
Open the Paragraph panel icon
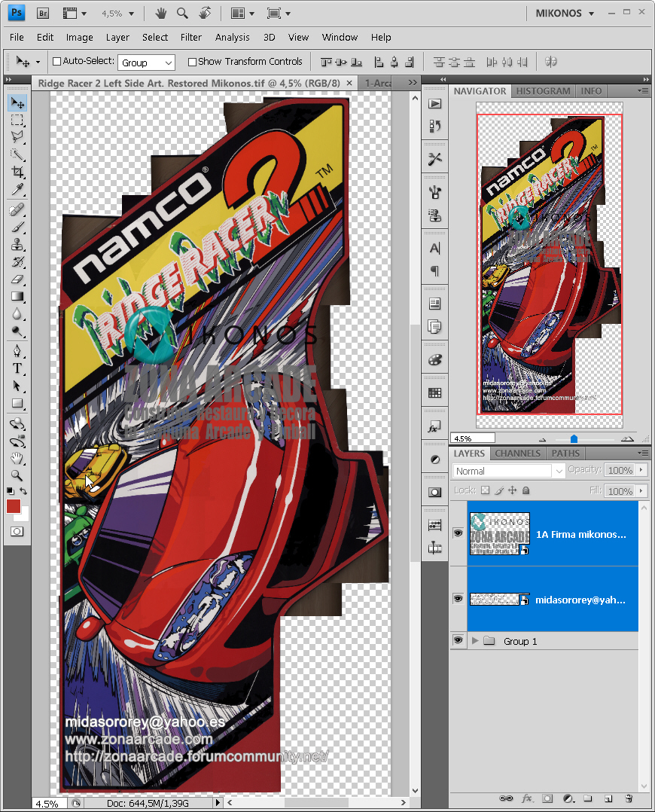[x=435, y=271]
